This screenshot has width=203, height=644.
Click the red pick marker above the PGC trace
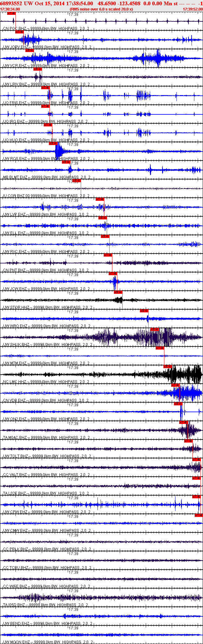pyautogui.click(x=11, y=13)
